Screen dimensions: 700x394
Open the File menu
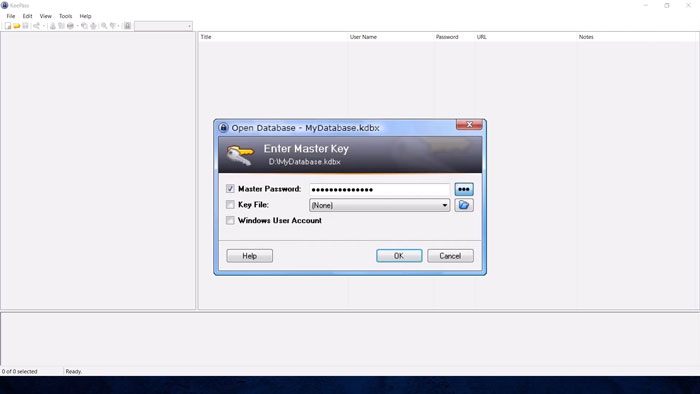(11, 16)
